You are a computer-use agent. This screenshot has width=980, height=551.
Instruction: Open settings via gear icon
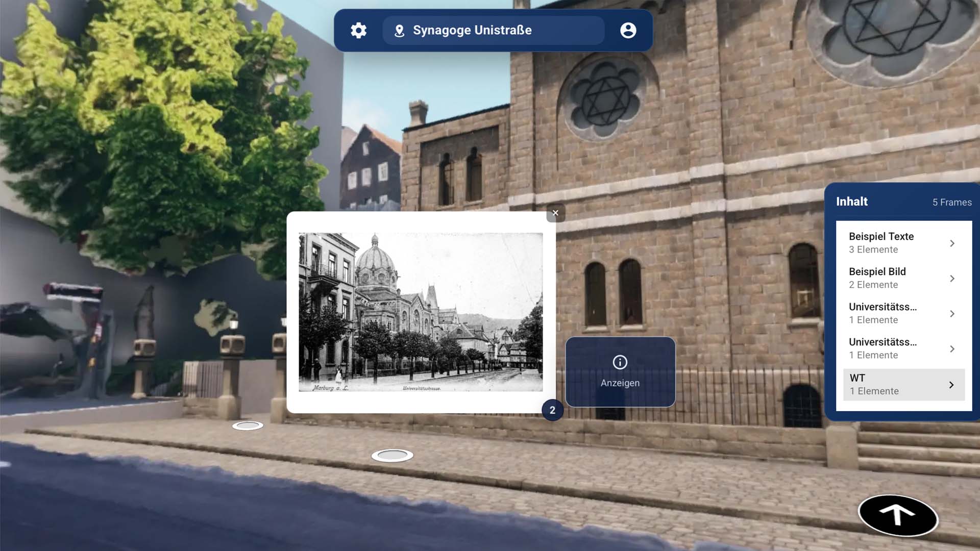(x=358, y=31)
